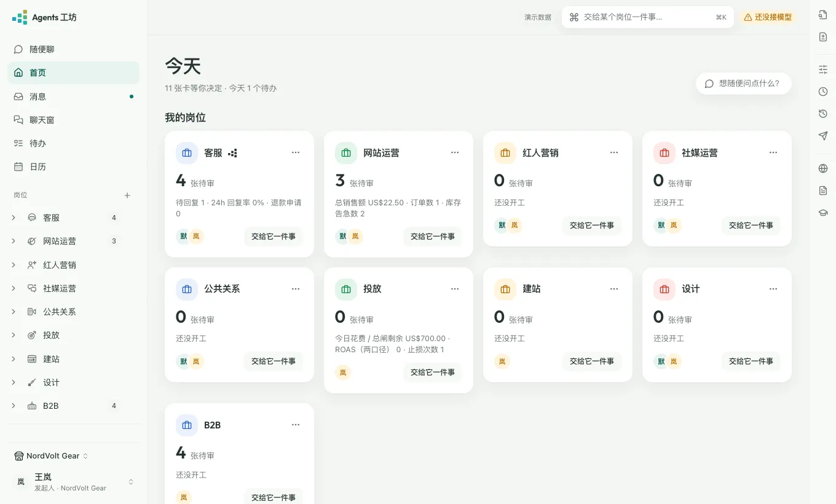Open the file search icon in right rail
The width and height of the screenshot is (836, 504).
(823, 15)
